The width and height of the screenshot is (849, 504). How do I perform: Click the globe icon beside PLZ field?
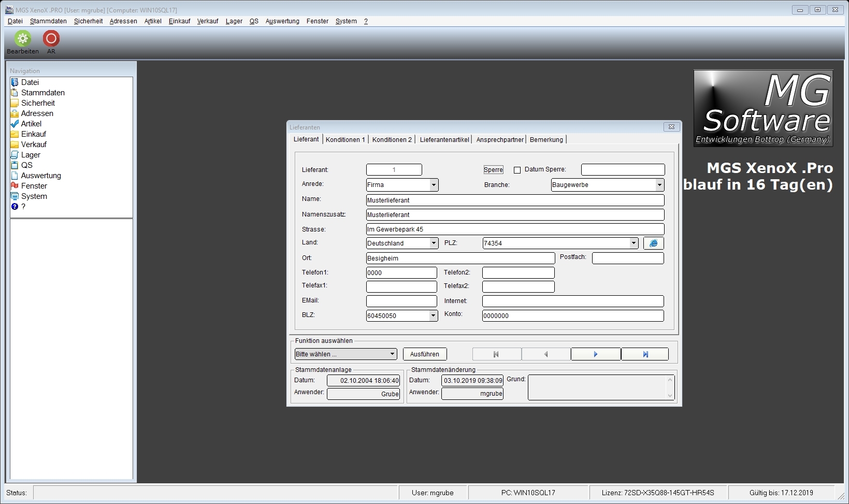pos(653,243)
